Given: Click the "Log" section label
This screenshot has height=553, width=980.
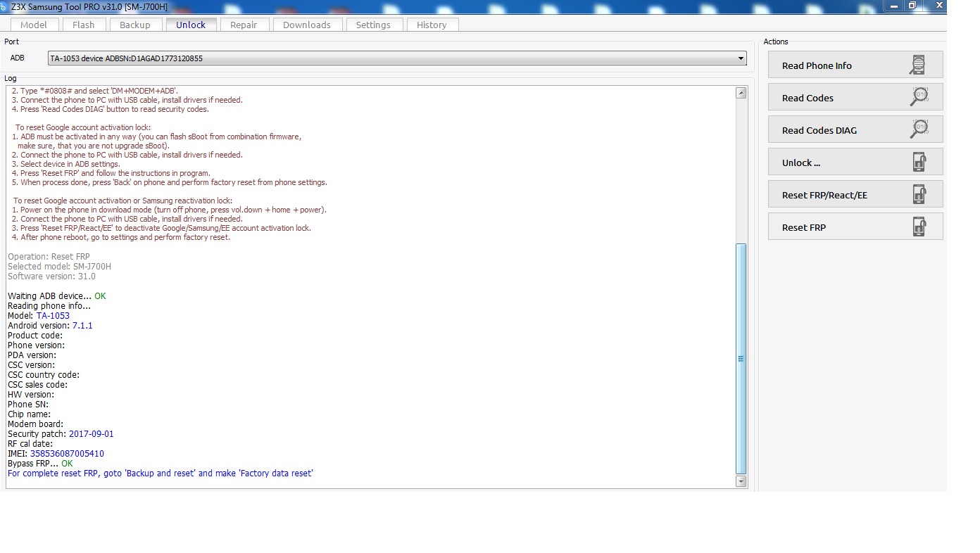Looking at the screenshot, I should [x=10, y=78].
